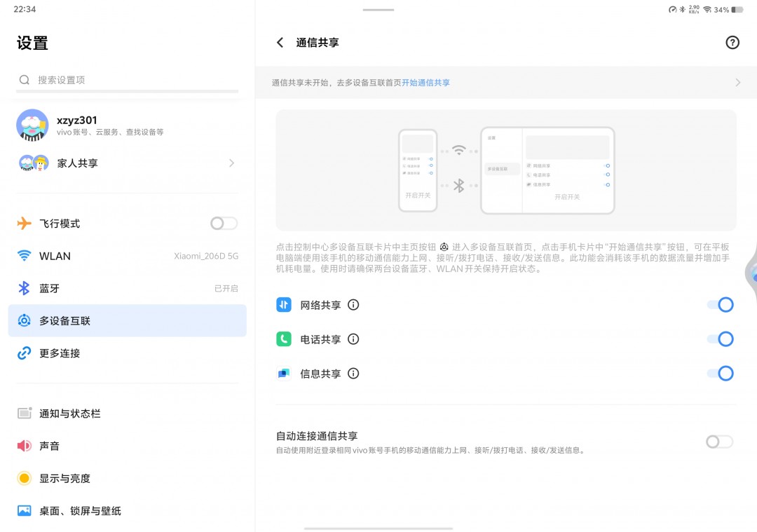
Task: Tap the back arrow beside 通信共享
Action: point(280,43)
